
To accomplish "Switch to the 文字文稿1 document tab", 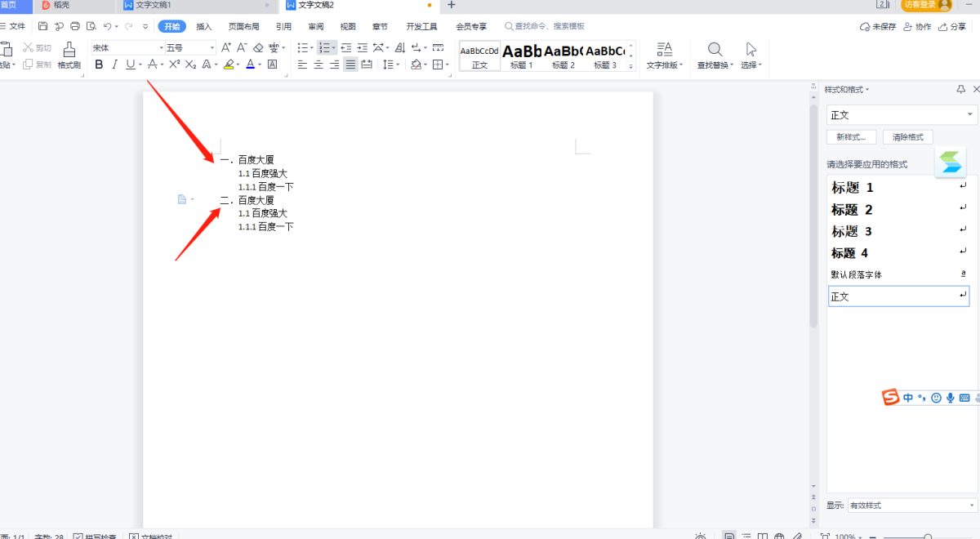I will [x=196, y=5].
